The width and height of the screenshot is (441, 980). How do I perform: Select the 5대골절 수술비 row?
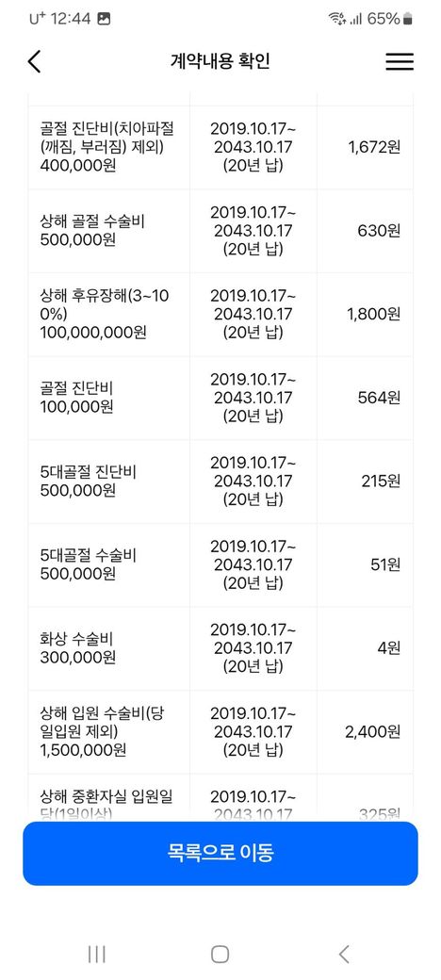pos(220,565)
